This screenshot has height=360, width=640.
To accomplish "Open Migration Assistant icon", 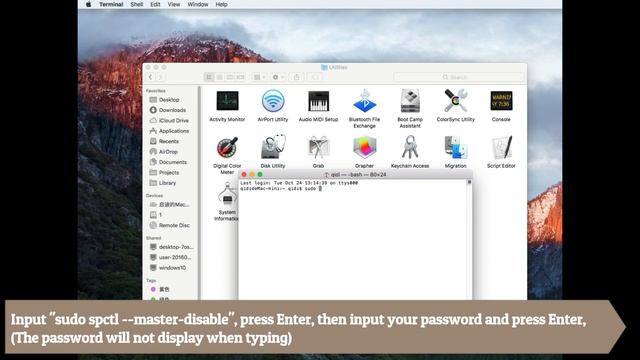I will point(456,147).
